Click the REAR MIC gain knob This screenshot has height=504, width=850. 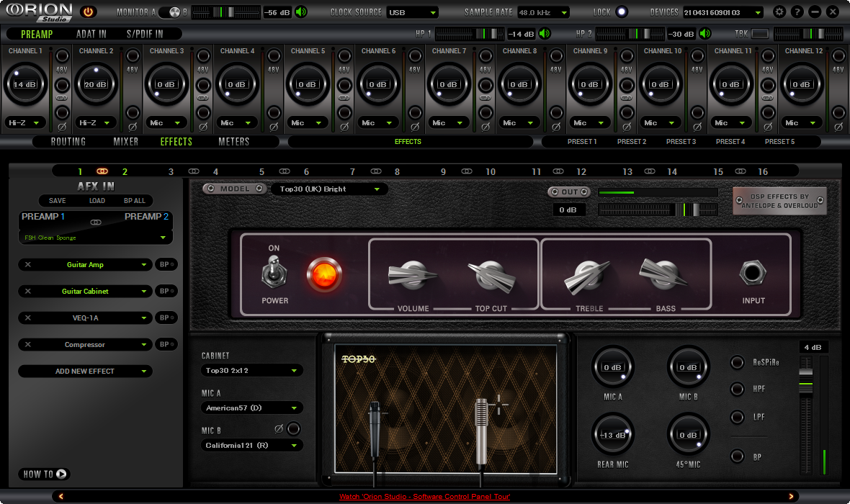point(612,435)
